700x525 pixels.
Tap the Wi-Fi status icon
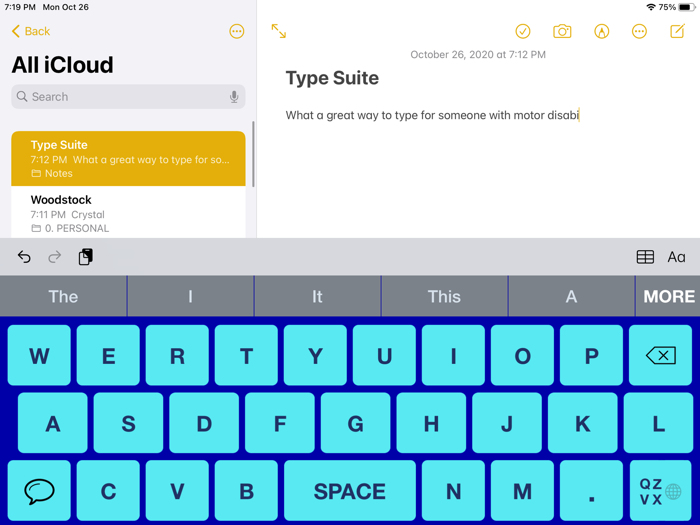(651, 7)
